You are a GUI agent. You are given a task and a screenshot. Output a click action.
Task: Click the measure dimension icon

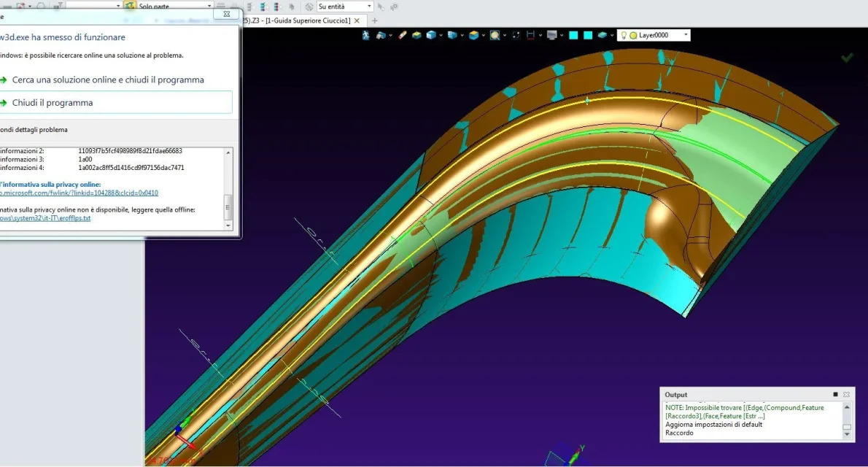coord(531,35)
